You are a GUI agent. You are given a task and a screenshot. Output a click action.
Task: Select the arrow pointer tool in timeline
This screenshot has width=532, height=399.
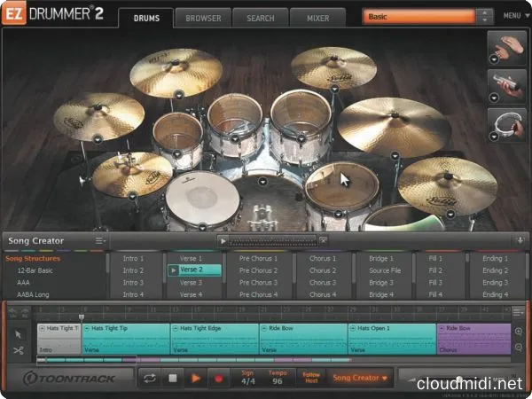pos(18,333)
